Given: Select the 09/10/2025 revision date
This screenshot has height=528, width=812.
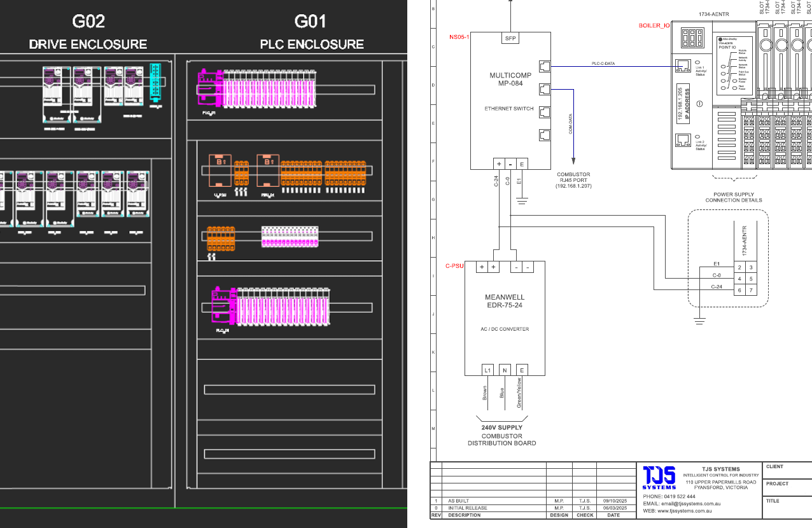Looking at the screenshot, I should [x=615, y=501].
